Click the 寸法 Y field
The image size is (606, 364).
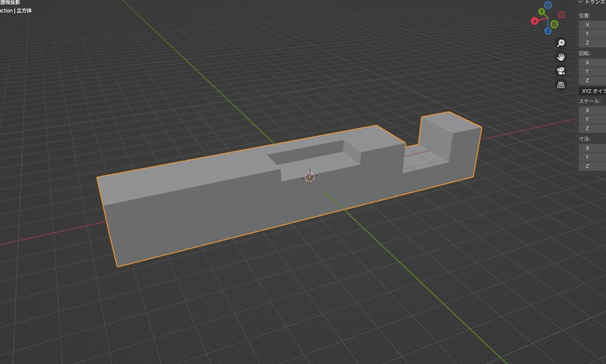click(592, 157)
